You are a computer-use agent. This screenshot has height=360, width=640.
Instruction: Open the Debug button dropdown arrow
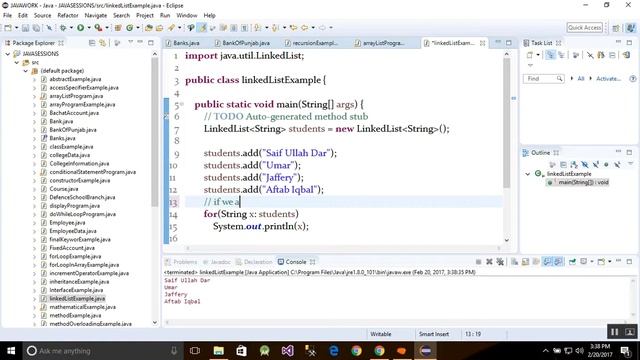[x=71, y=28]
